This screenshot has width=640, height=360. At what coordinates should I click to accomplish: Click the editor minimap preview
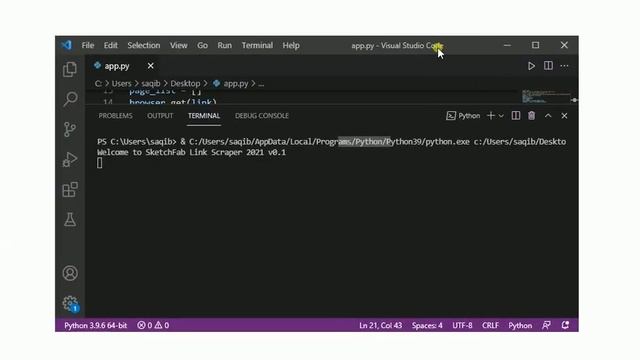click(x=545, y=97)
